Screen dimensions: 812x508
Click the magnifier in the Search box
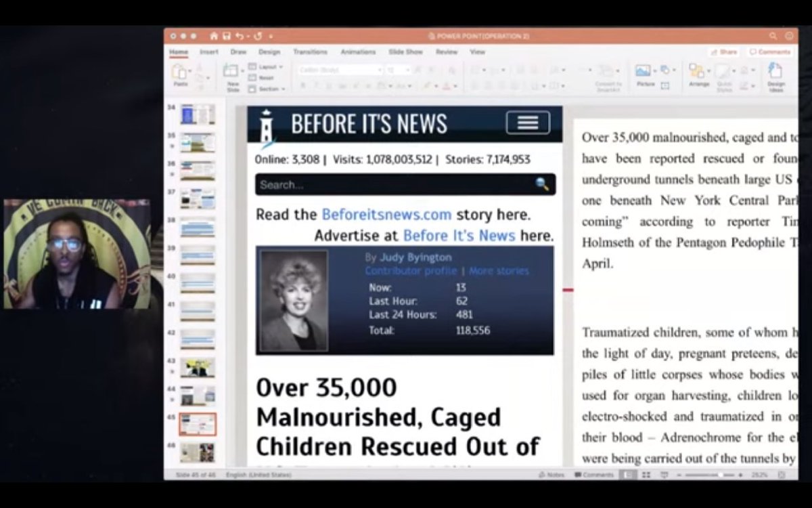[542, 184]
